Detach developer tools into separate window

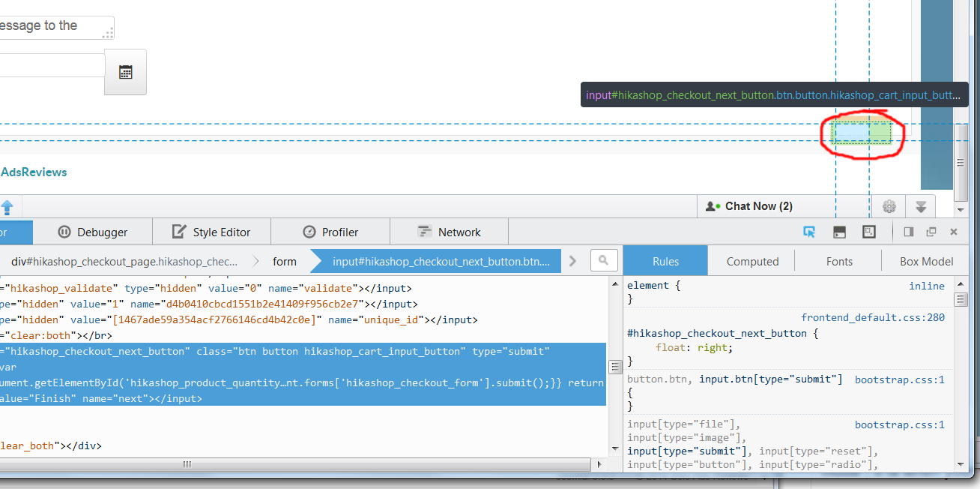click(x=931, y=232)
